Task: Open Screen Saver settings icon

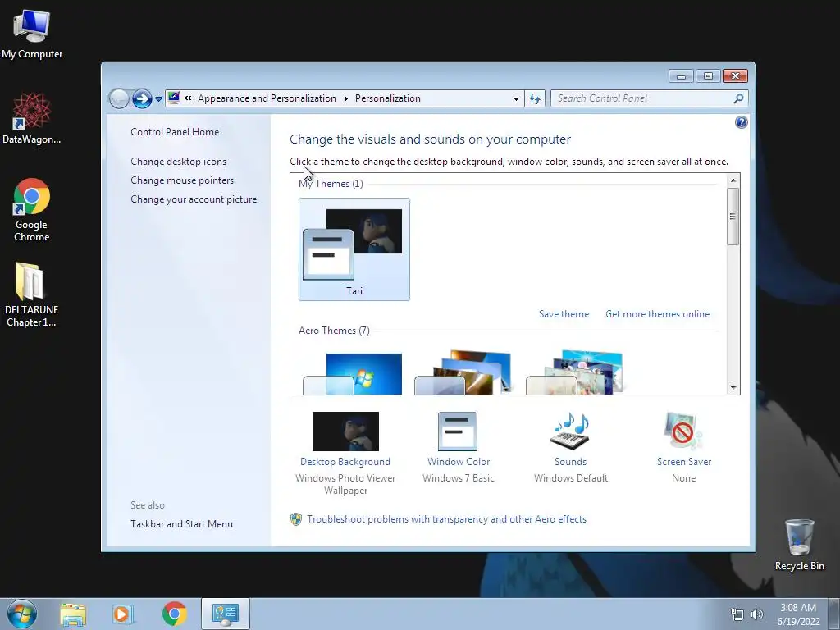Action: (x=683, y=431)
